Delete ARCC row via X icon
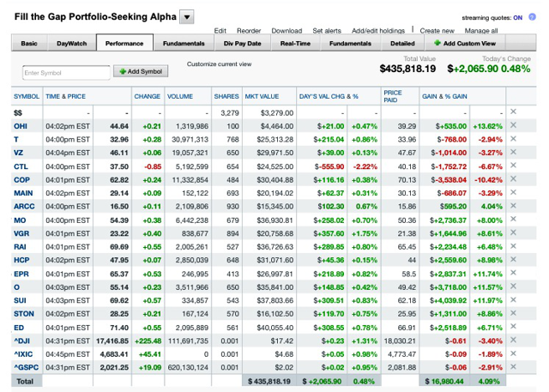Viewport: 549px width, 392px height. [x=513, y=206]
